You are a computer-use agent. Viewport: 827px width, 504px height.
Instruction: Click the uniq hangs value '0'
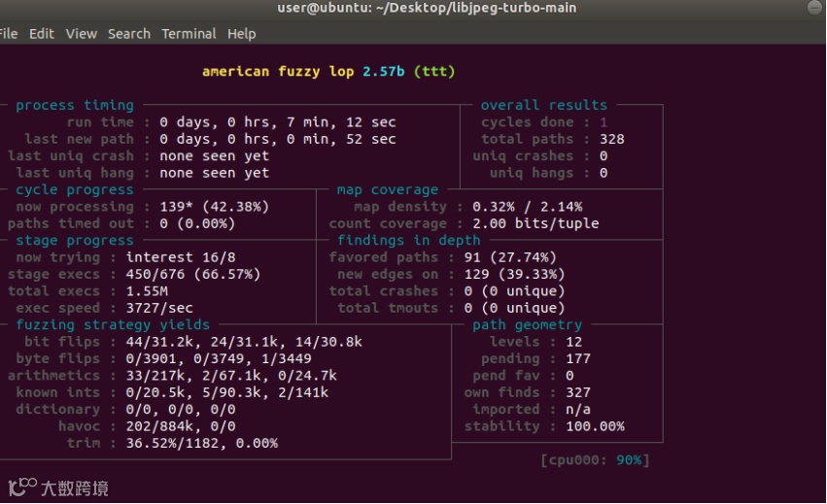pos(603,173)
